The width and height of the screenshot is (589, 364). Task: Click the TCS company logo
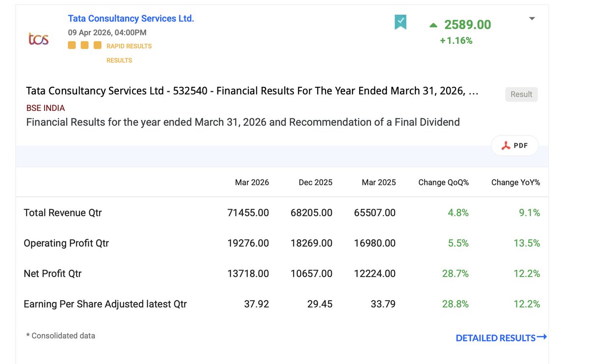tap(38, 39)
